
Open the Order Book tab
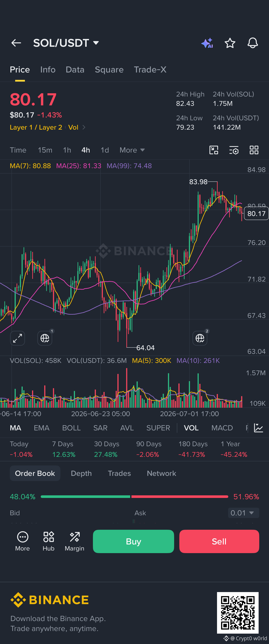[35, 473]
